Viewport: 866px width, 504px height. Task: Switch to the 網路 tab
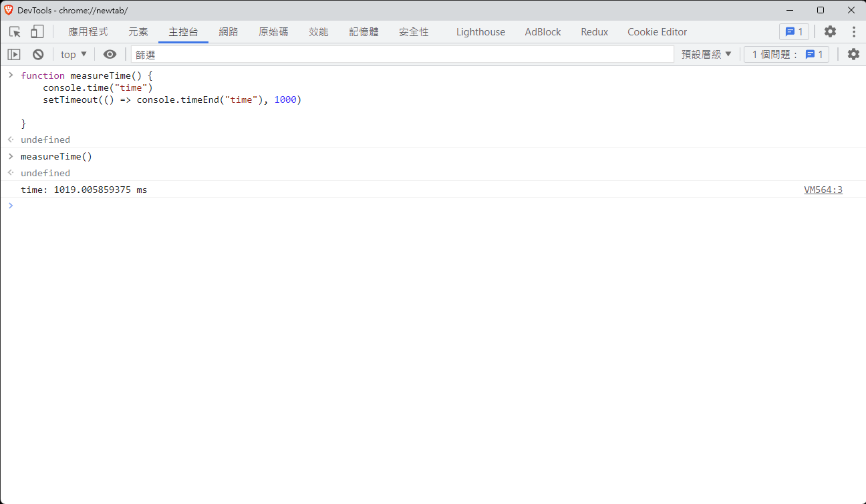[229, 31]
